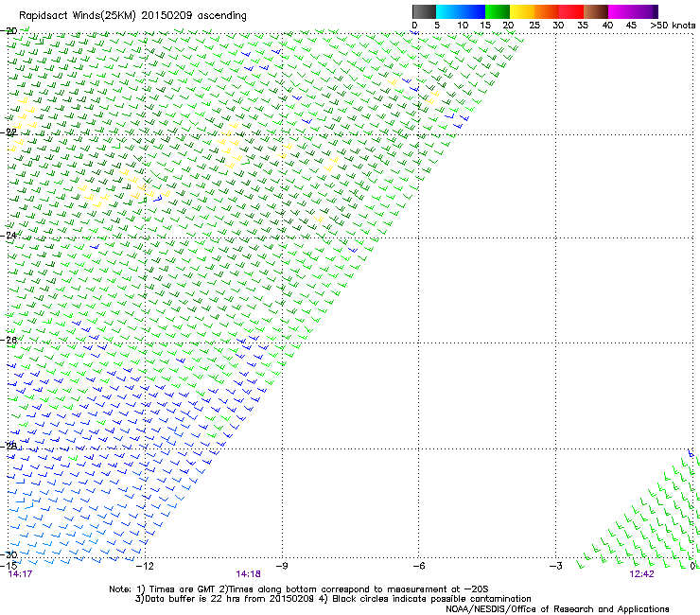Image resolution: width=700 pixels, height=615 pixels.
Task: Click the '-26' latitude axis label
Action: tap(9, 340)
